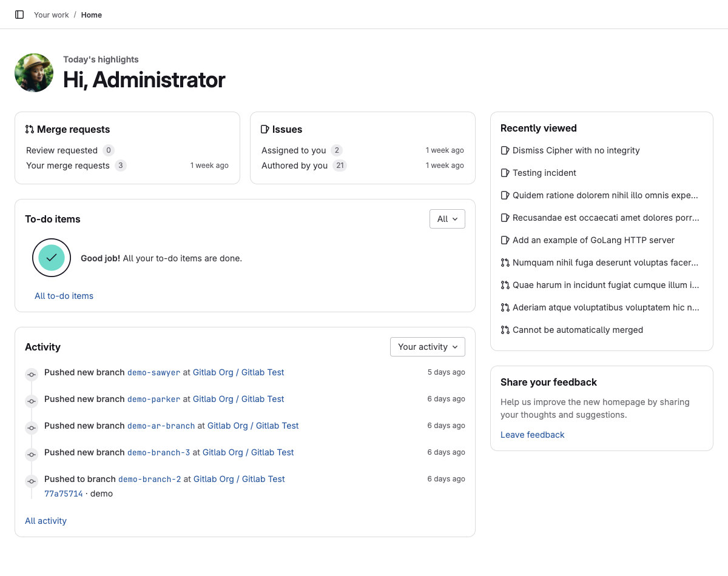The height and width of the screenshot is (576, 728).
Task: Click the issue icon beside "Dismiss Cipher with no integrity"
Action: click(x=505, y=150)
